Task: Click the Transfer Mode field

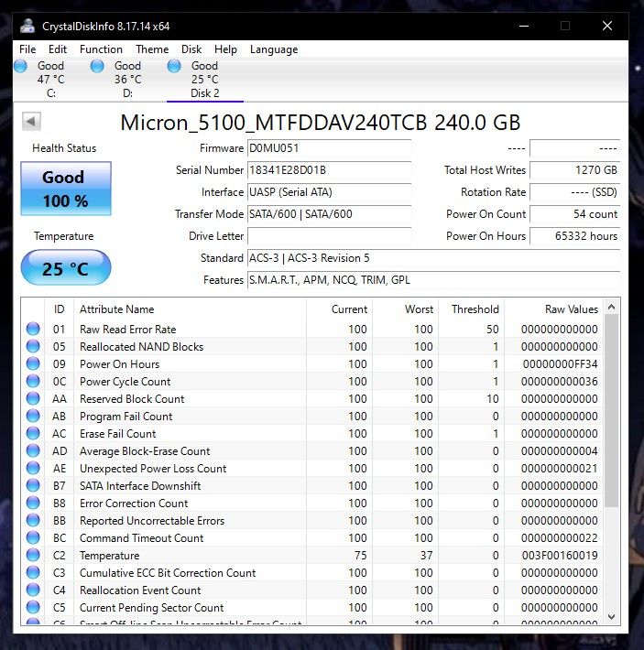Action: point(329,214)
